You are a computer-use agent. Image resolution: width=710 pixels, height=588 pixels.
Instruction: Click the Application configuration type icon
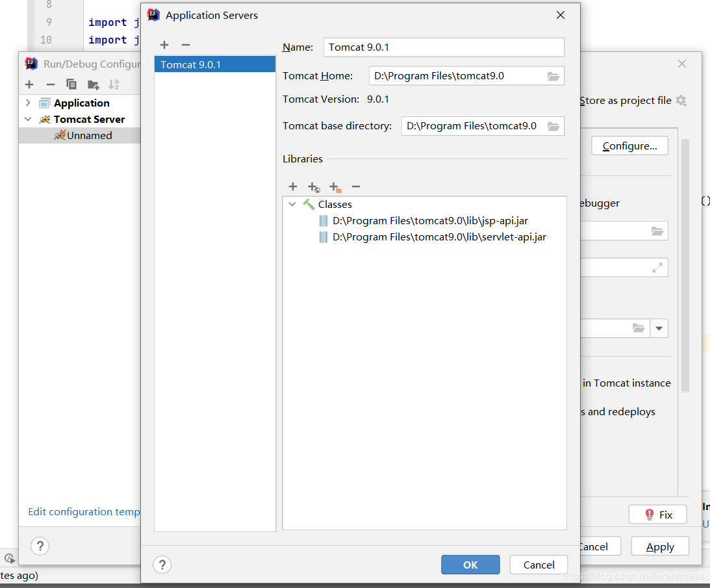(44, 103)
